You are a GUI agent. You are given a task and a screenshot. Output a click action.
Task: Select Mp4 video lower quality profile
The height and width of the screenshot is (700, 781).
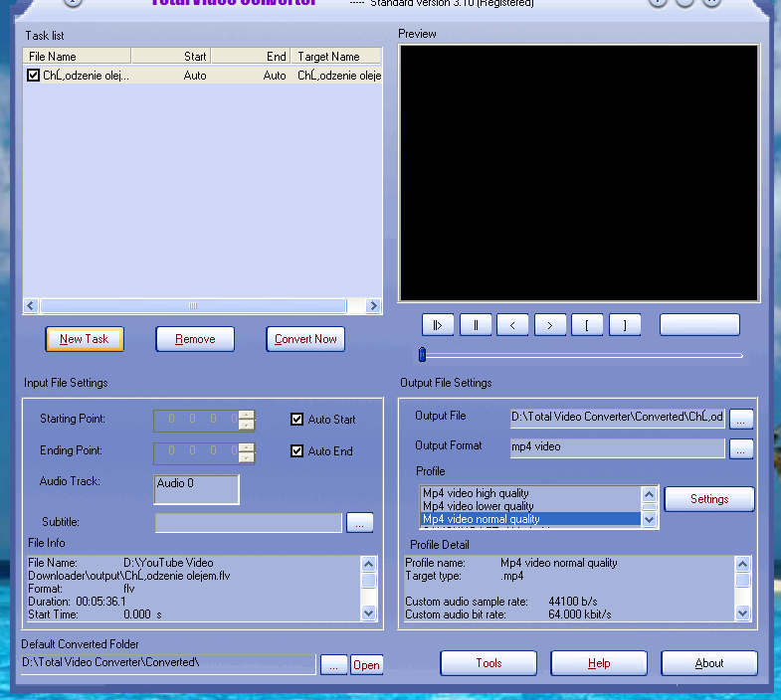pyautogui.click(x=530, y=506)
